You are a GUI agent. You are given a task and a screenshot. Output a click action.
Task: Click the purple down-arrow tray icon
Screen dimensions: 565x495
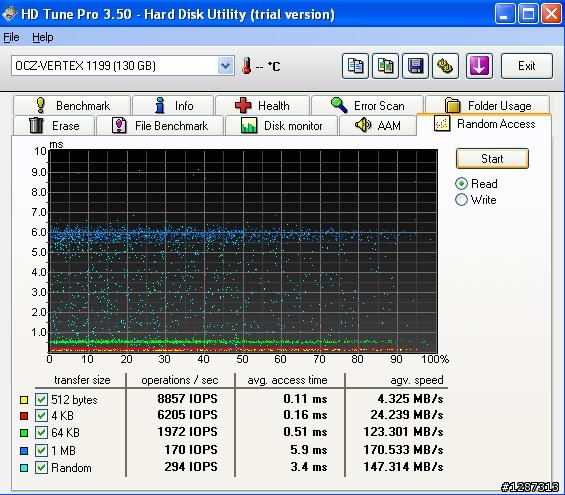point(479,66)
